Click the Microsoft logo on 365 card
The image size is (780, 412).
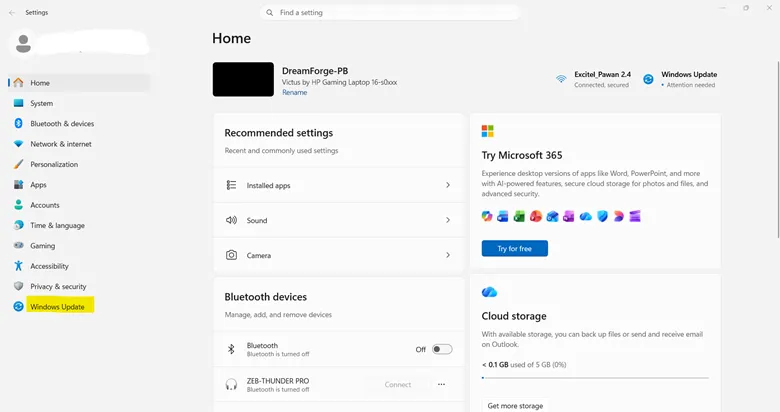click(488, 131)
